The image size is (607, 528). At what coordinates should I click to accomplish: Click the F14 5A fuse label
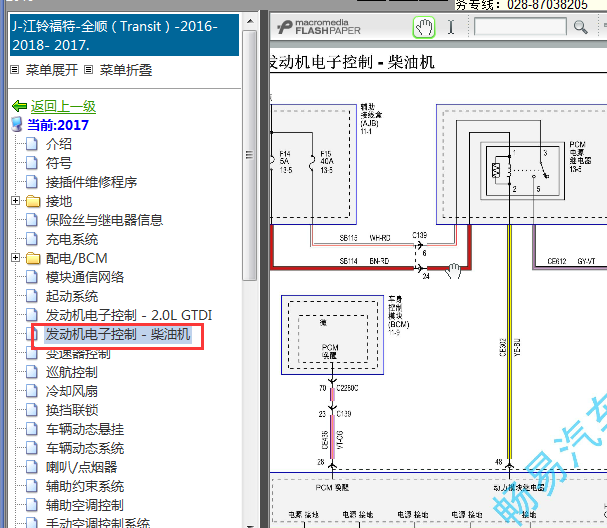pyautogui.click(x=286, y=161)
